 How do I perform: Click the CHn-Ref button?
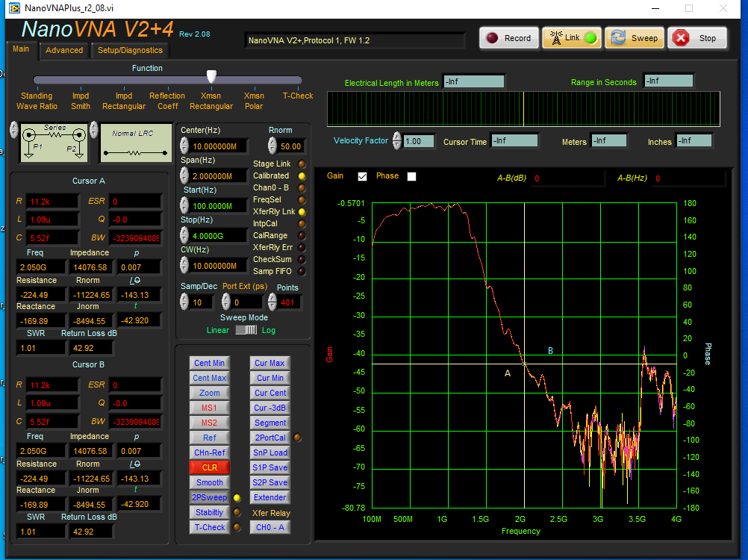(x=210, y=452)
